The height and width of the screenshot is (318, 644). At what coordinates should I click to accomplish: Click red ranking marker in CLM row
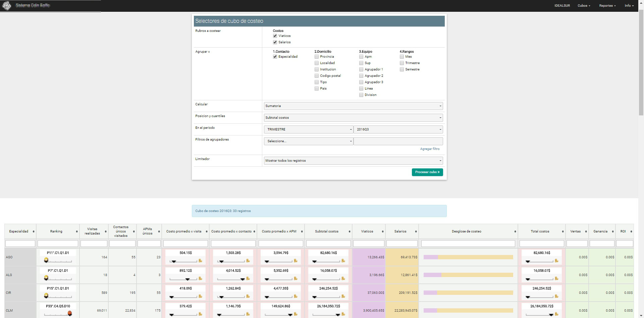point(70,313)
